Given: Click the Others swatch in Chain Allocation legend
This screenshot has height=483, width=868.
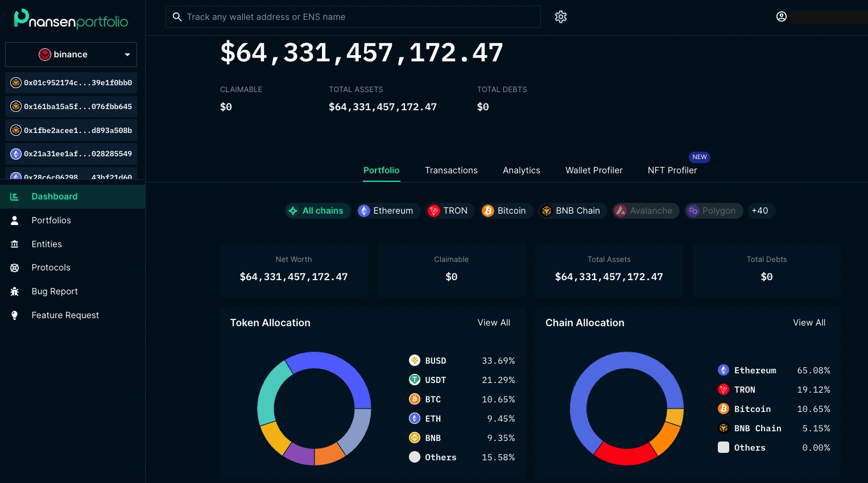Looking at the screenshot, I should click(724, 447).
